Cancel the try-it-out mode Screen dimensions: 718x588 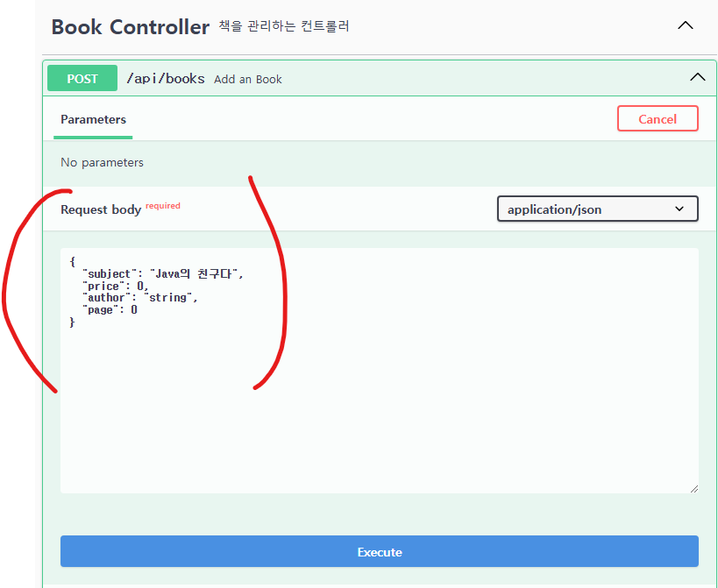[x=658, y=118]
